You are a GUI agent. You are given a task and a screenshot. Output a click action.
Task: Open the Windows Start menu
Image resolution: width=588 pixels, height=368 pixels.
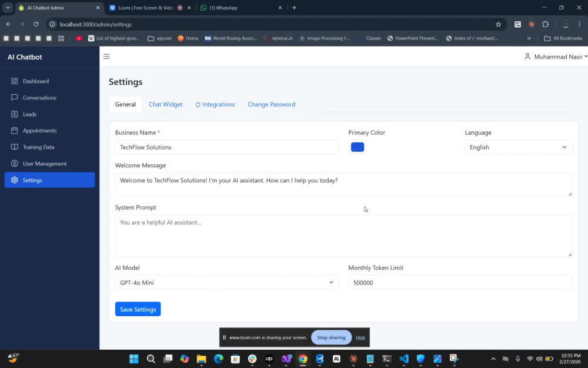tap(134, 359)
